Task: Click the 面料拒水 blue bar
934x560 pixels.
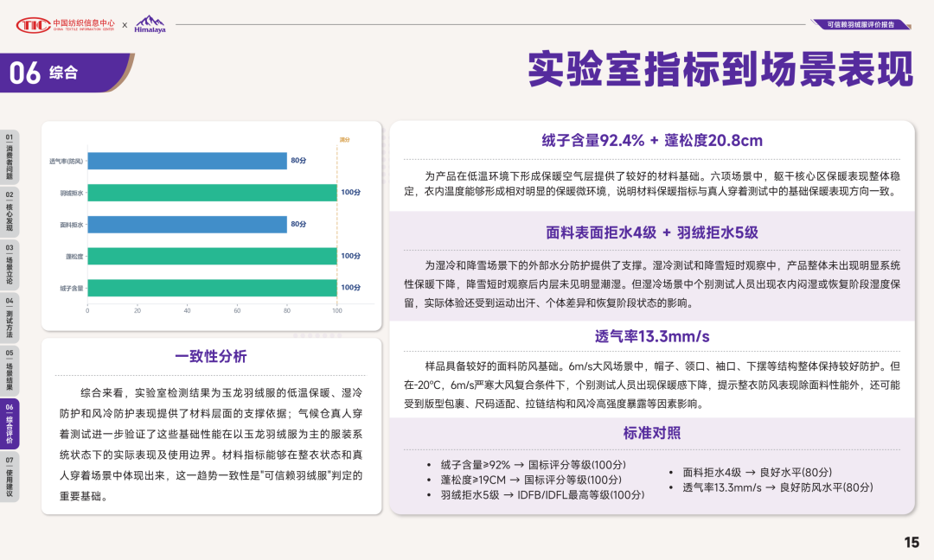Action: 187,225
